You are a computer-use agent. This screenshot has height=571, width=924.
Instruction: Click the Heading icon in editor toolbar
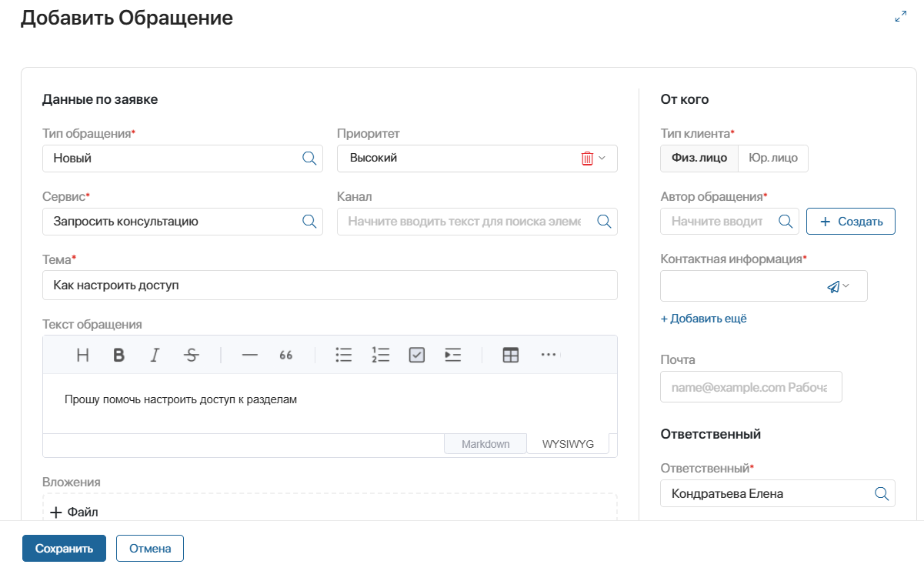[x=83, y=355]
